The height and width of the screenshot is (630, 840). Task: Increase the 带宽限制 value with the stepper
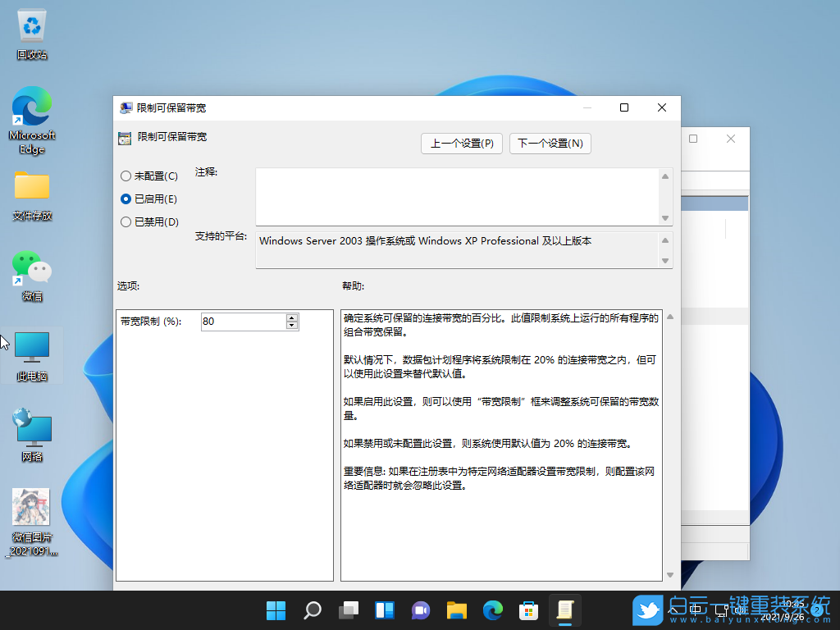point(292,317)
